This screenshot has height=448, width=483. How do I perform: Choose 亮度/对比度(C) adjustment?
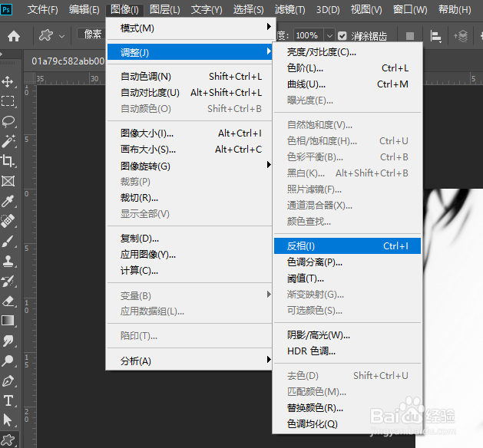pos(347,52)
